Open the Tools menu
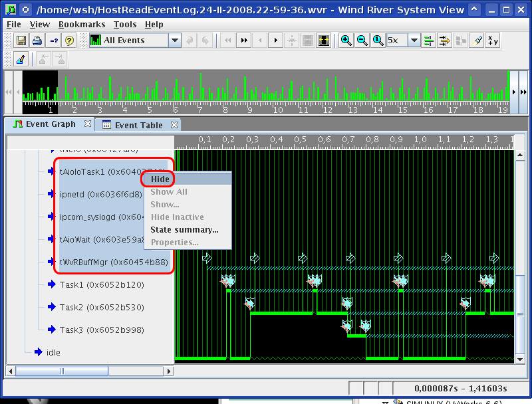 point(125,25)
